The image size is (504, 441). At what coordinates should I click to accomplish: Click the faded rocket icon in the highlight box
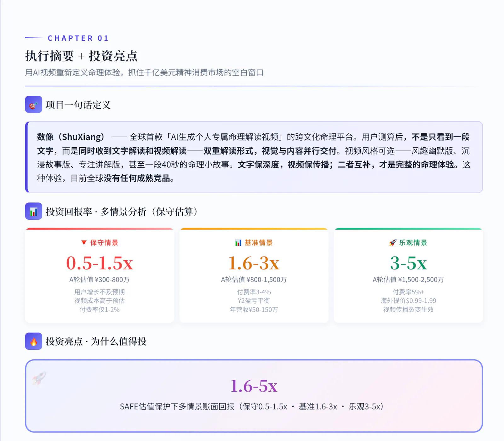point(39,378)
